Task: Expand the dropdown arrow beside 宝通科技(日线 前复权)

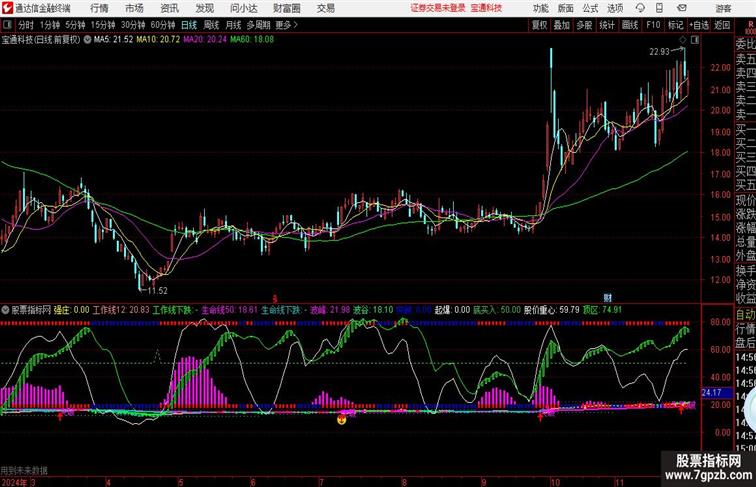Action: pos(87,40)
